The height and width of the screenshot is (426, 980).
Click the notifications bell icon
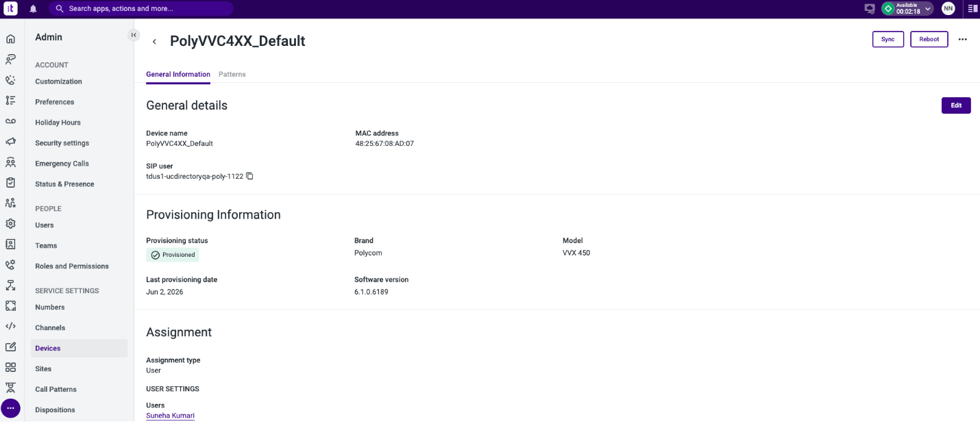pos(33,9)
